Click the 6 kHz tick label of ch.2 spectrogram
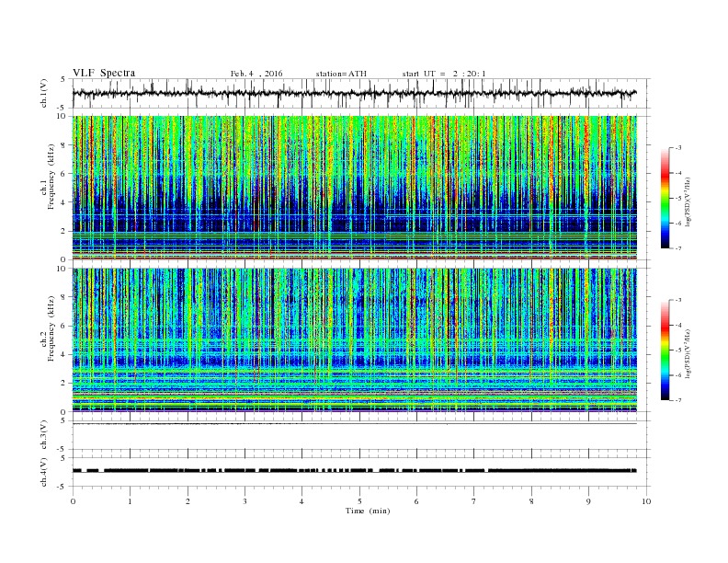Viewport: 728px width, 563px height. (64, 326)
